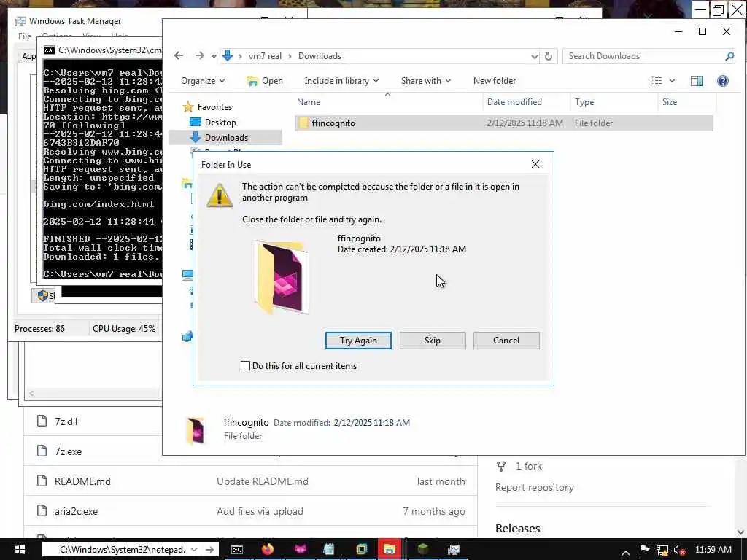Viewport: 747px width, 560px height.
Task: Open 7z.exe file in GitHub list
Action: pos(68,451)
